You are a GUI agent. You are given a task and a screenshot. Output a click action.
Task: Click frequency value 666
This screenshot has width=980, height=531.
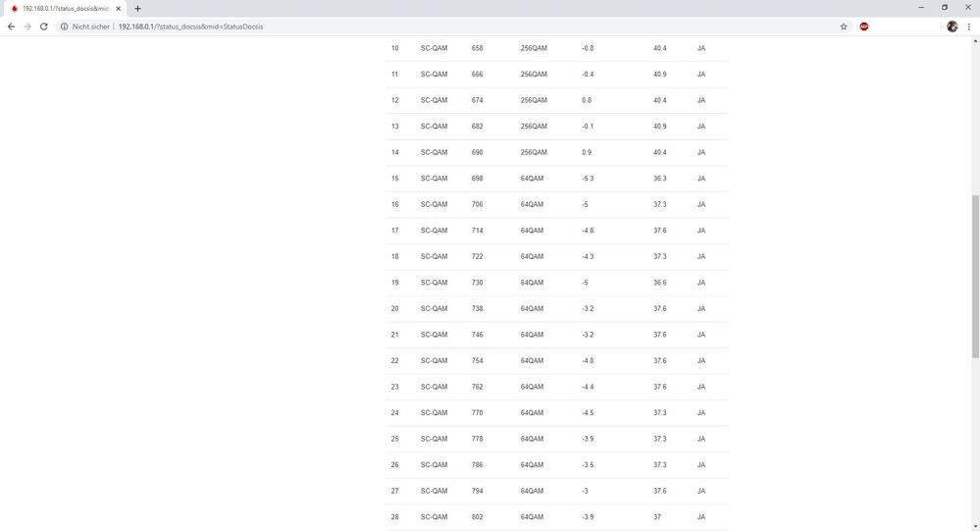pos(478,74)
